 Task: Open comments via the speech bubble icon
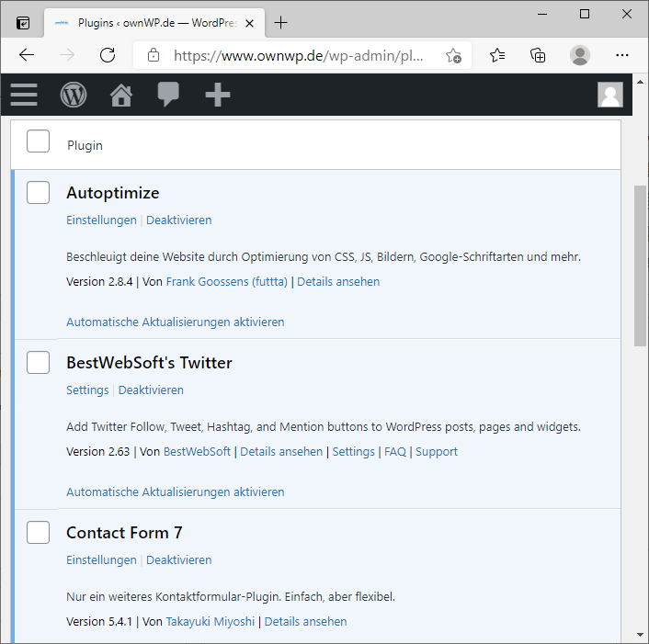[x=168, y=95]
